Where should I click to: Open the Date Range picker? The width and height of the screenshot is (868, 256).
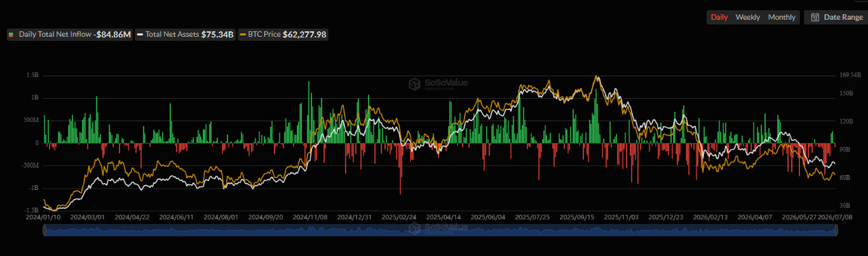[x=836, y=18]
